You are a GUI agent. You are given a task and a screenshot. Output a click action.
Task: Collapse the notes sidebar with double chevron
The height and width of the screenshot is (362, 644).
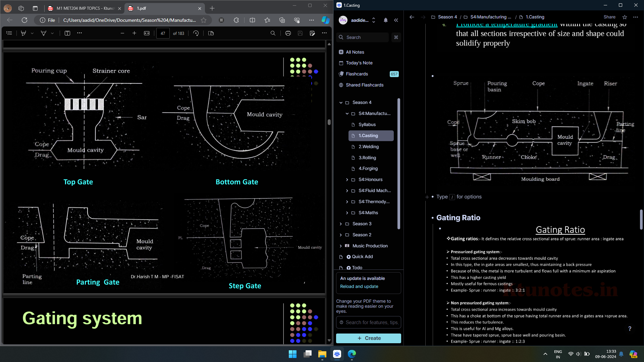pyautogui.click(x=396, y=20)
